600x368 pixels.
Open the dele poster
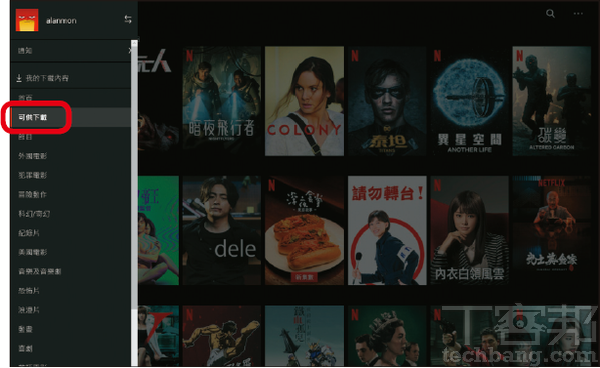point(222,230)
